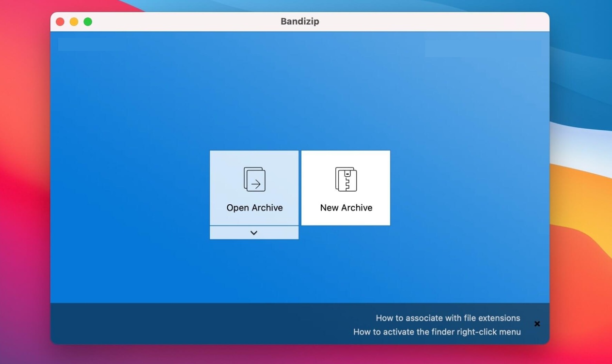Click the 'New Archive' text label
The height and width of the screenshot is (364, 612).
tap(346, 208)
